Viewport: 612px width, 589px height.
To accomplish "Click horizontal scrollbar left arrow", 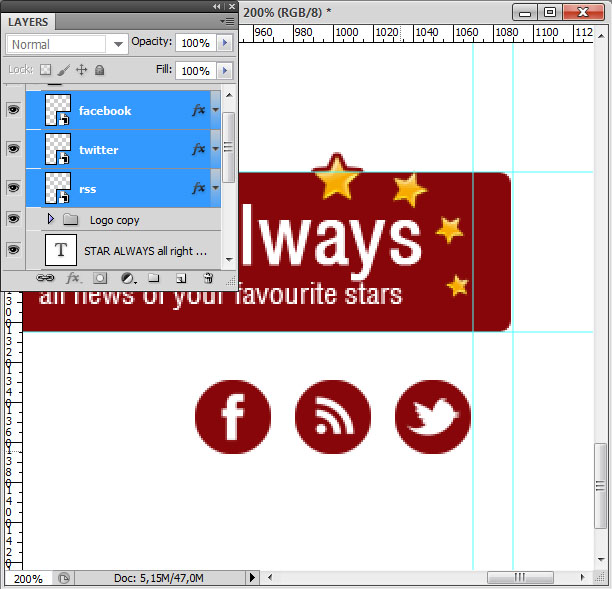I will tap(270, 577).
